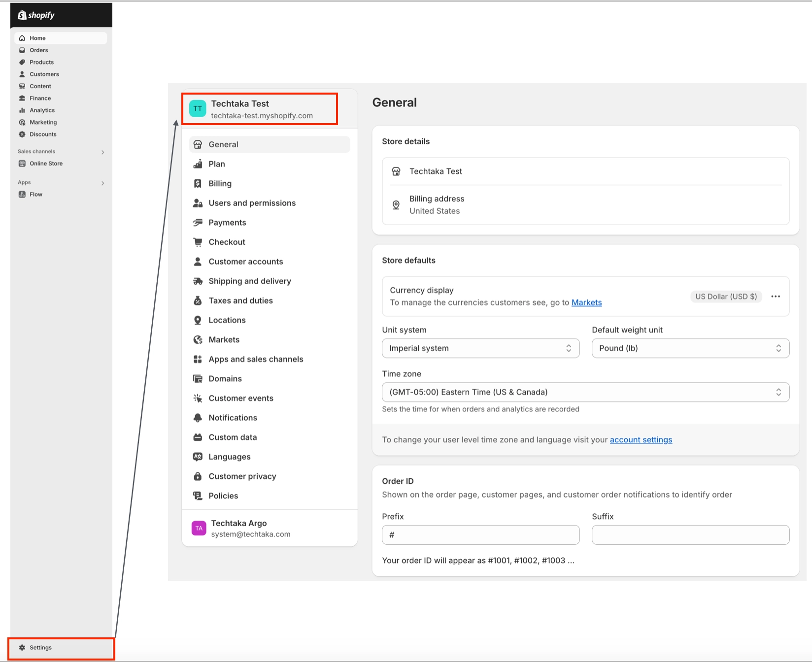
Task: Open the account settings link
Action: 641,440
